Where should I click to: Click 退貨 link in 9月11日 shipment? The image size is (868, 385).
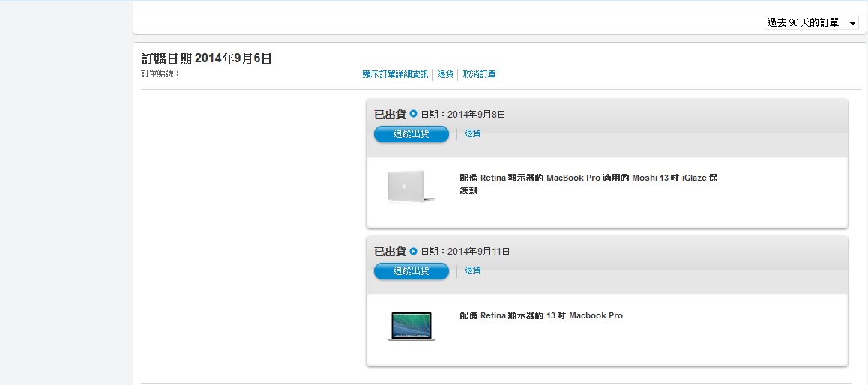pos(472,270)
